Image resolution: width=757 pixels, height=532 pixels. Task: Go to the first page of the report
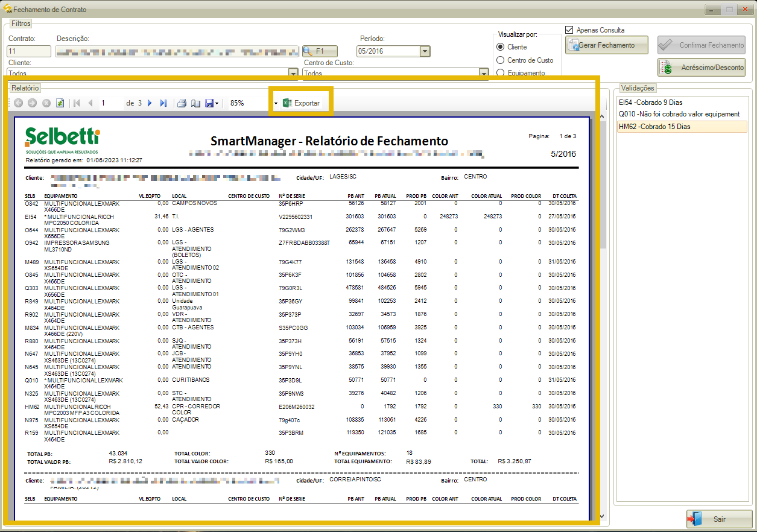pos(77,103)
